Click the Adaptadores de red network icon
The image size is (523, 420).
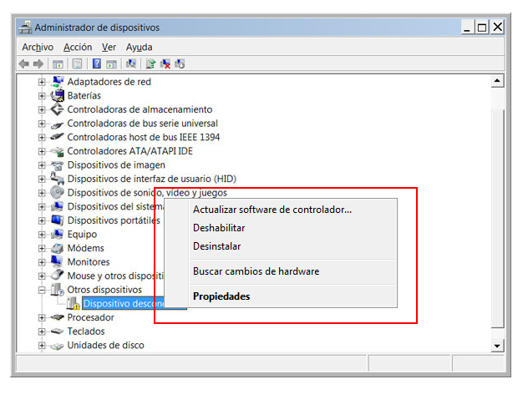click(58, 82)
